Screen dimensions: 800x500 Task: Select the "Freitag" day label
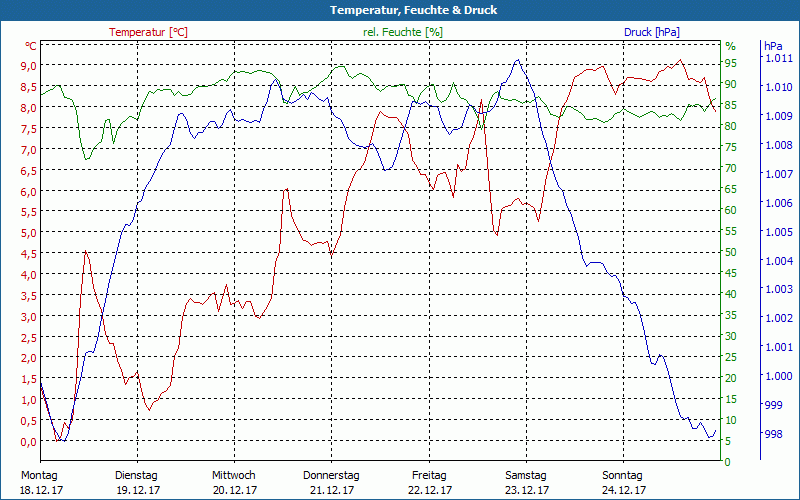(429, 476)
